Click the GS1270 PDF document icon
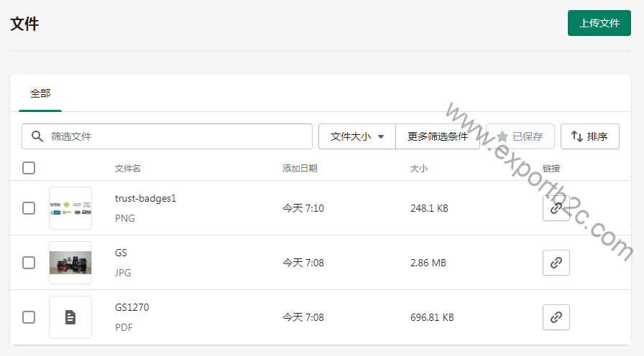The image size is (644, 356). 70,317
